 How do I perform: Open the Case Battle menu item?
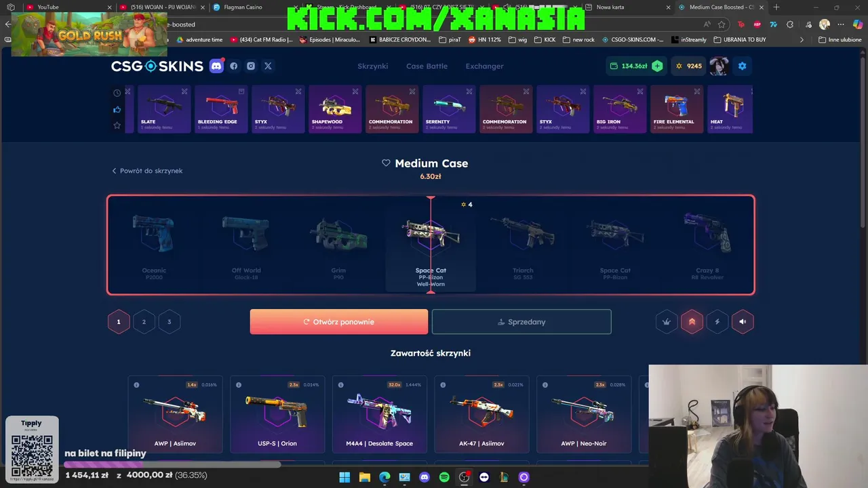427,66
